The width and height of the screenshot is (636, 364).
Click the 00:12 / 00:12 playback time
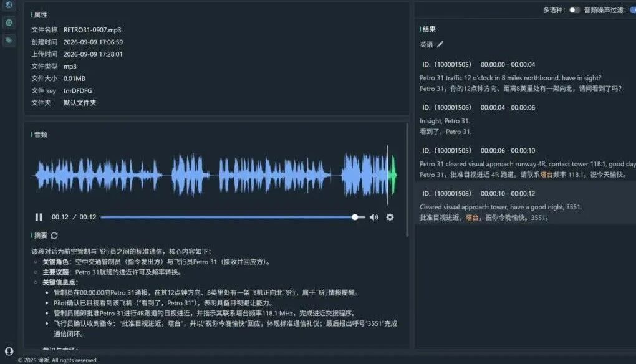pos(74,218)
